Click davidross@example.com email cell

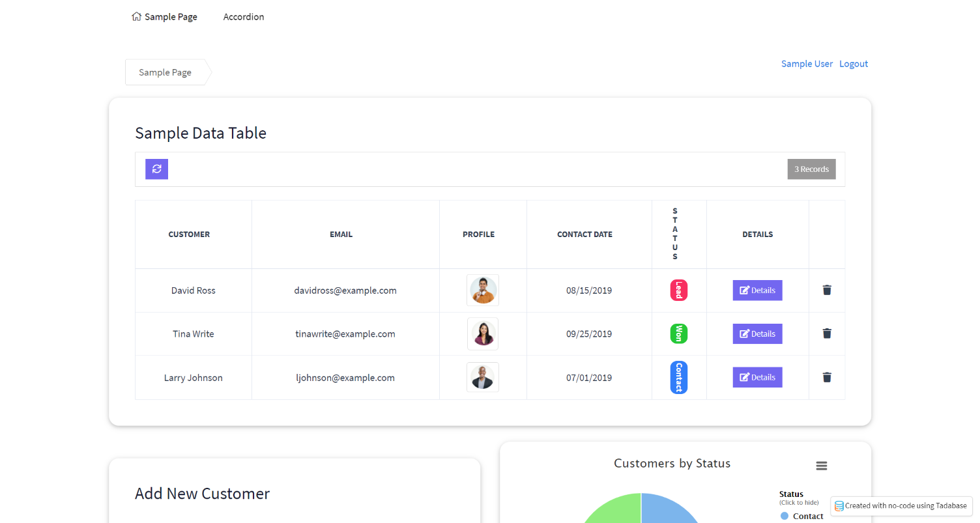pos(345,290)
